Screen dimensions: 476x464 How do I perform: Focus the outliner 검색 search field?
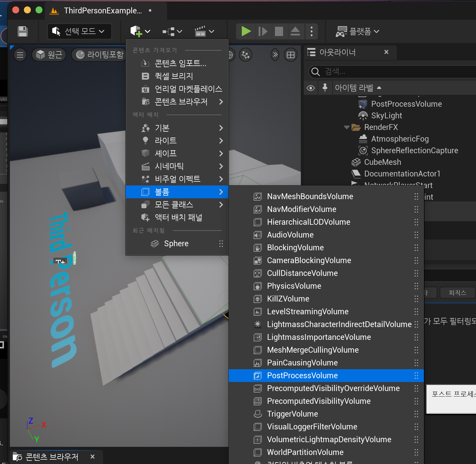393,71
